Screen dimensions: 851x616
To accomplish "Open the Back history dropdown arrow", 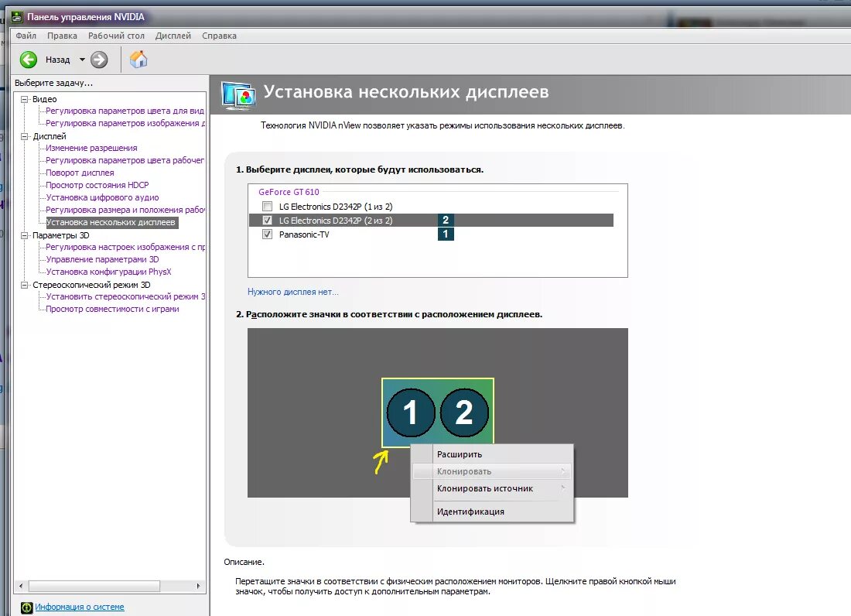I will coord(82,60).
